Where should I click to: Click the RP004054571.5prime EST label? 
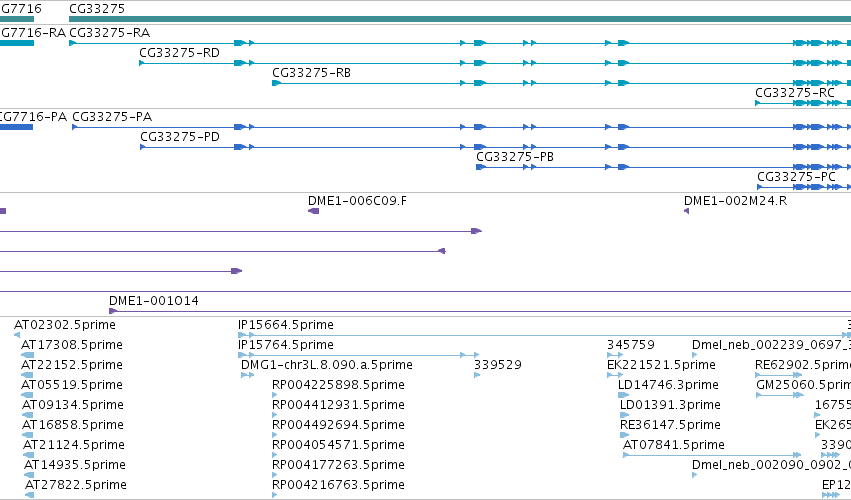pos(339,445)
